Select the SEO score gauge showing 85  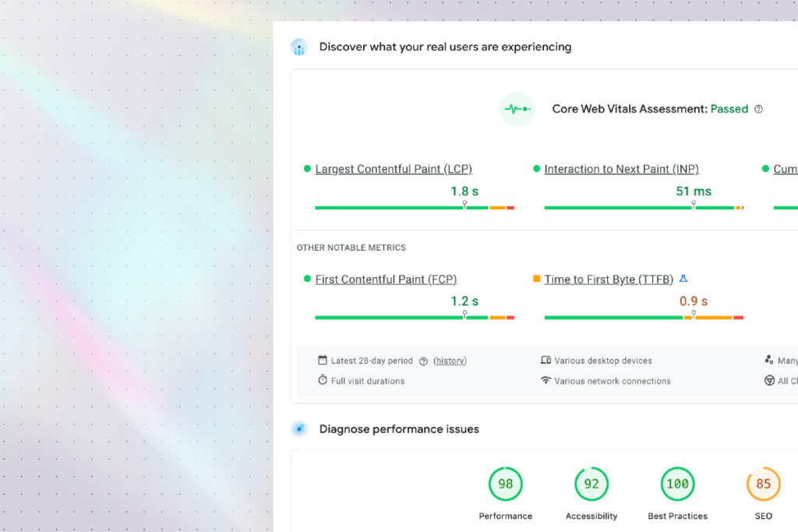click(x=763, y=484)
